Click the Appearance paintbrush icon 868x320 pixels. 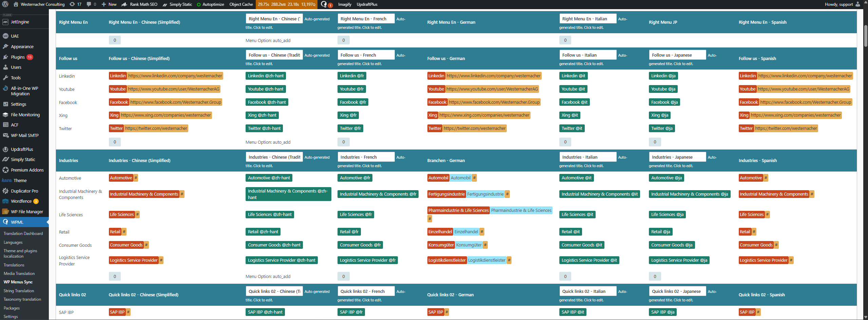5,46
